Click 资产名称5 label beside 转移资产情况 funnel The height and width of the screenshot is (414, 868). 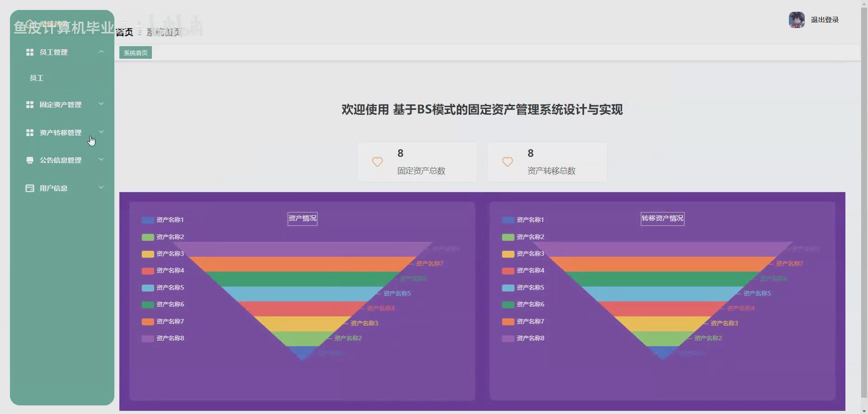coord(757,294)
